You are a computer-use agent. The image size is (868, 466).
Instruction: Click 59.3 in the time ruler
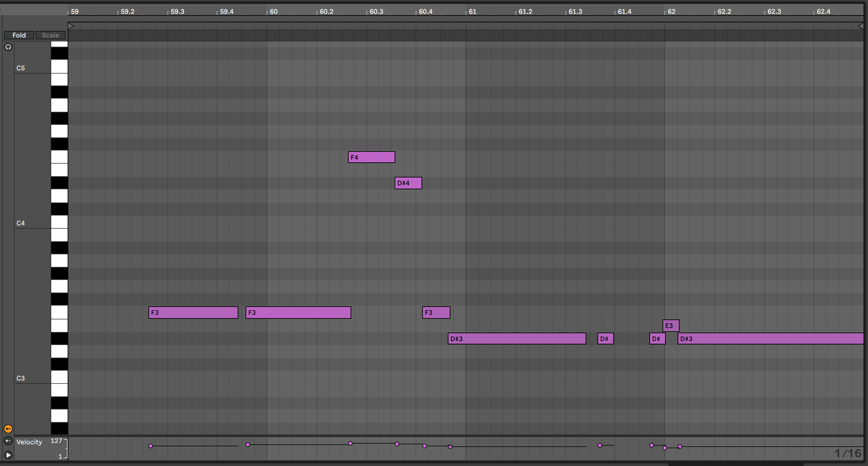coord(177,12)
